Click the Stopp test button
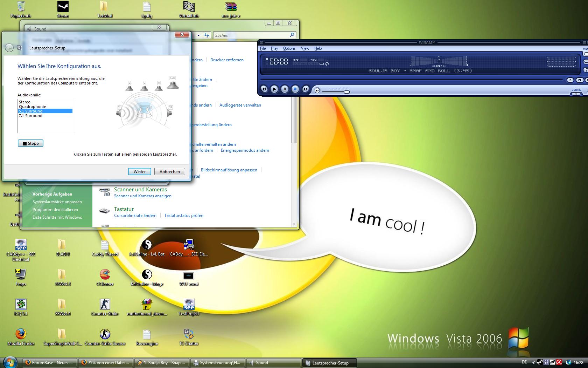This screenshot has width=588, height=368. point(30,143)
